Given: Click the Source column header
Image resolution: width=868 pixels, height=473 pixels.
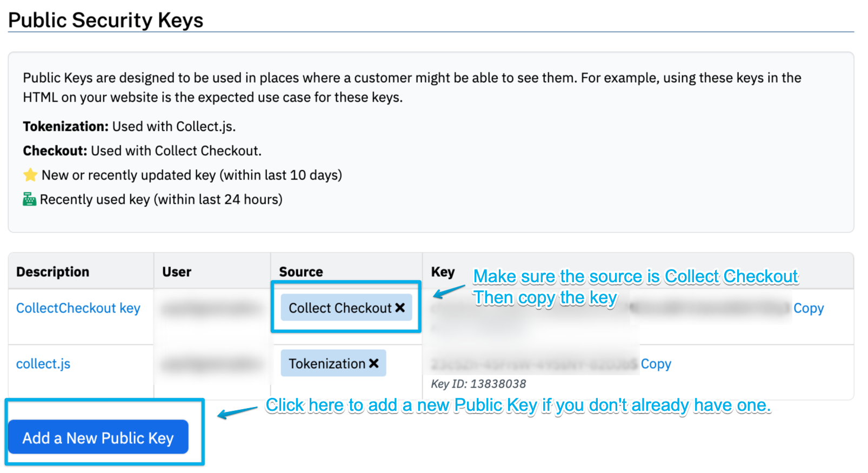Looking at the screenshot, I should (301, 272).
